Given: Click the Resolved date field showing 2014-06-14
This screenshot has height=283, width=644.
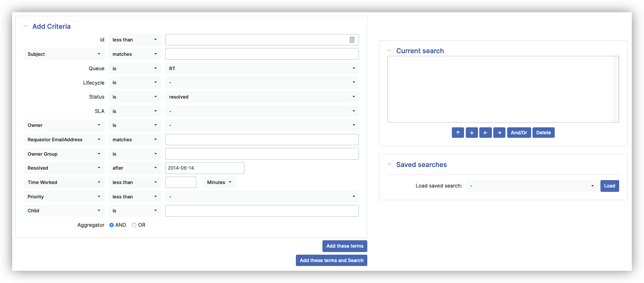Looking at the screenshot, I should (x=205, y=168).
